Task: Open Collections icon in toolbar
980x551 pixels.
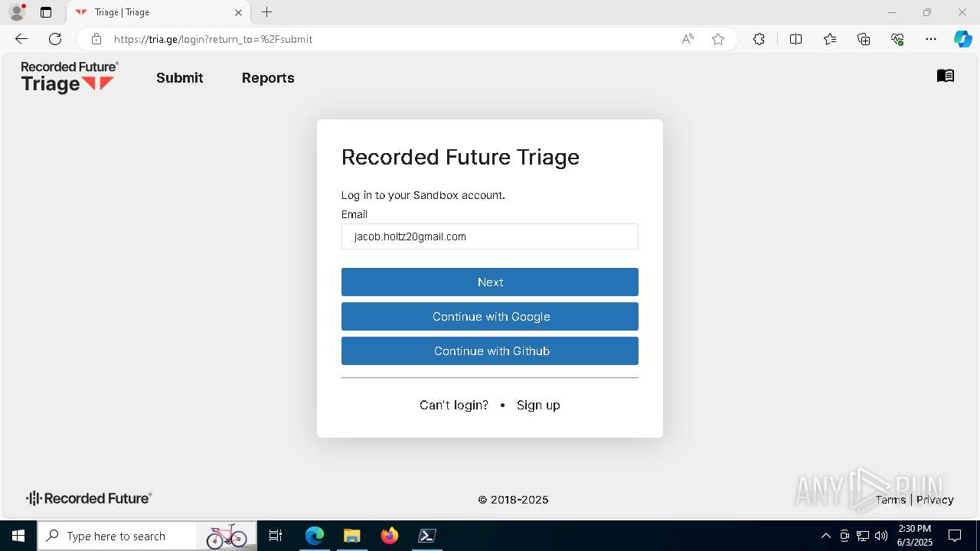Action: click(x=864, y=39)
